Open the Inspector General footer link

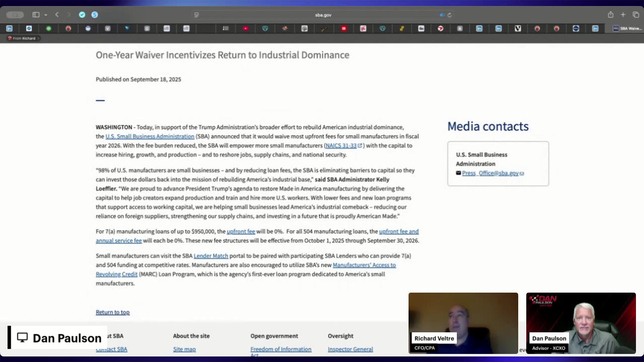(350, 349)
